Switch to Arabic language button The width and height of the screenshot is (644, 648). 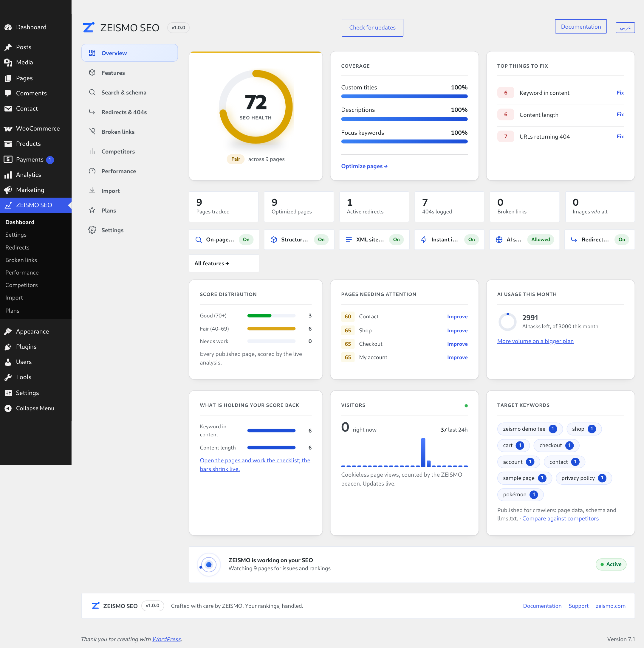click(x=625, y=27)
